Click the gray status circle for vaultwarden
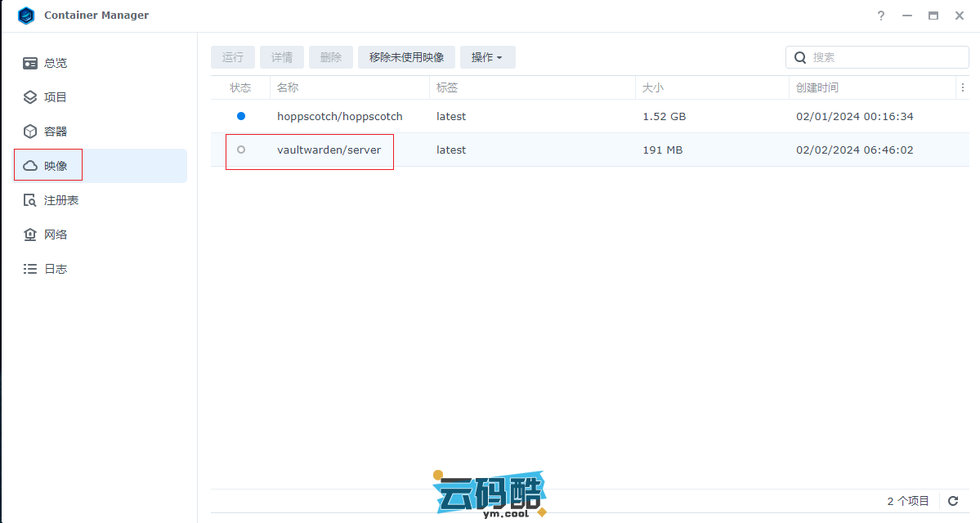The height and width of the screenshot is (523, 980). coord(240,150)
